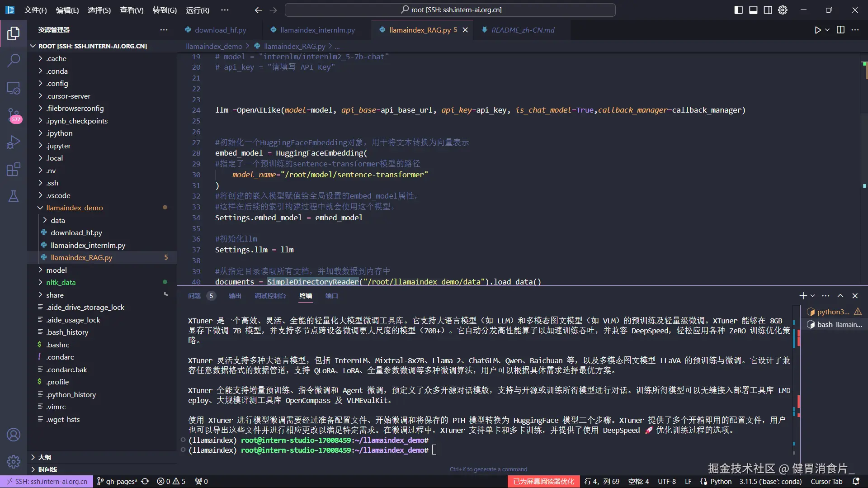This screenshot has height=488, width=868.
Task: Open notifications bell in status bar
Action: pos(855,481)
